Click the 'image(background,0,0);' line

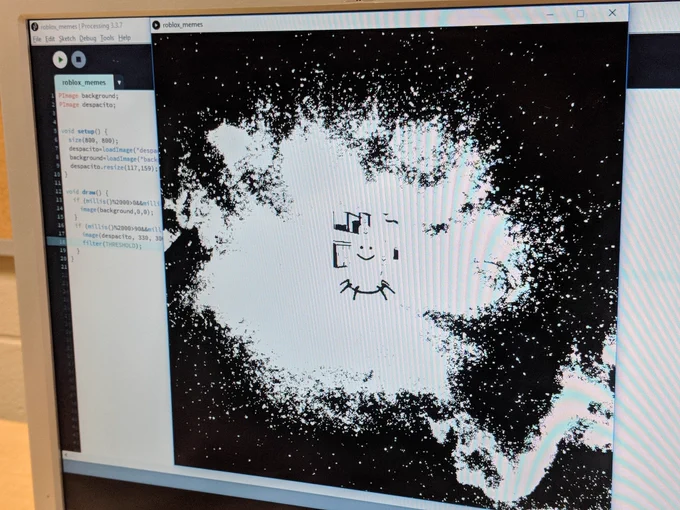(117, 211)
